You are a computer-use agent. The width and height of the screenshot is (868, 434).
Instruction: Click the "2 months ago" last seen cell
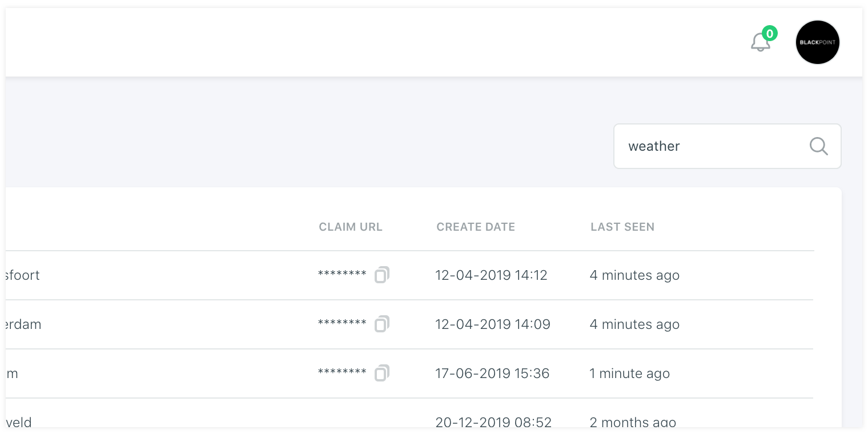pos(633,422)
